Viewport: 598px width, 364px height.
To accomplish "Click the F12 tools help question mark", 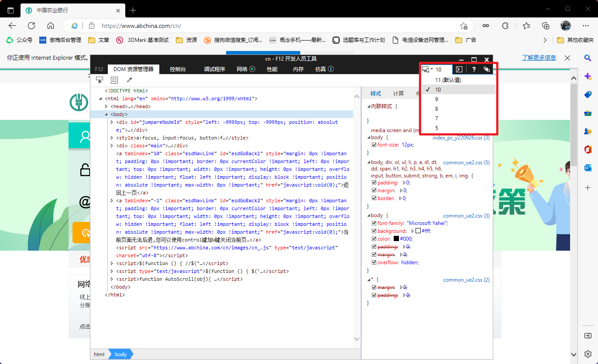I will tap(474, 69).
